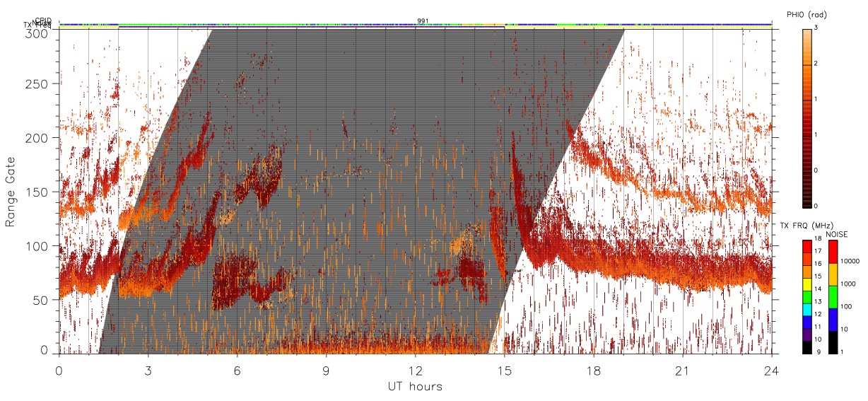
Task: Select the green 13–14 MHz frequency swatch
Action: [807, 297]
